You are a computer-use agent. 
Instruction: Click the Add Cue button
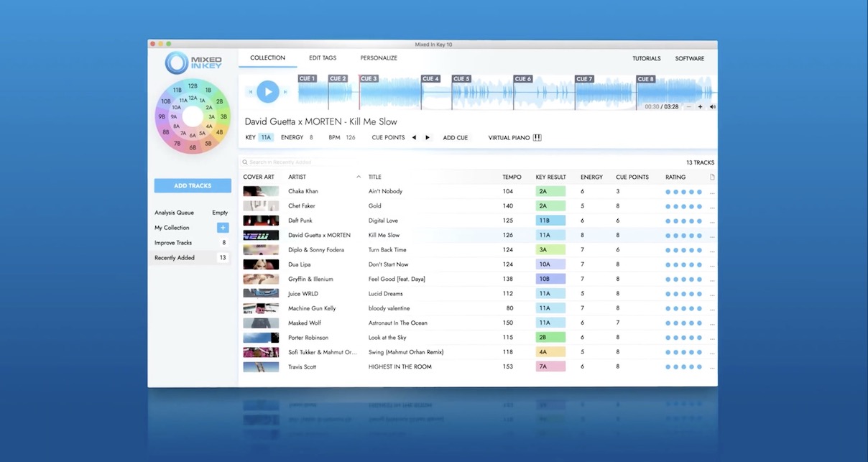click(x=455, y=138)
